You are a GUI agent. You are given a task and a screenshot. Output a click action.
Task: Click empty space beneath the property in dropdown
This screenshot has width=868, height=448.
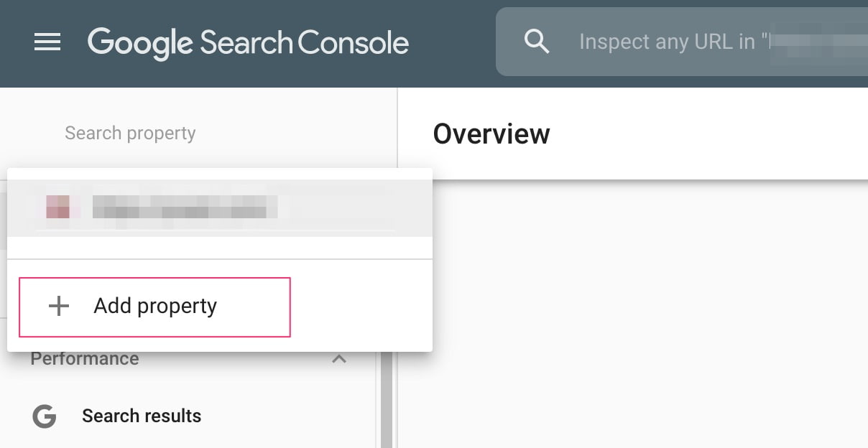click(219, 248)
